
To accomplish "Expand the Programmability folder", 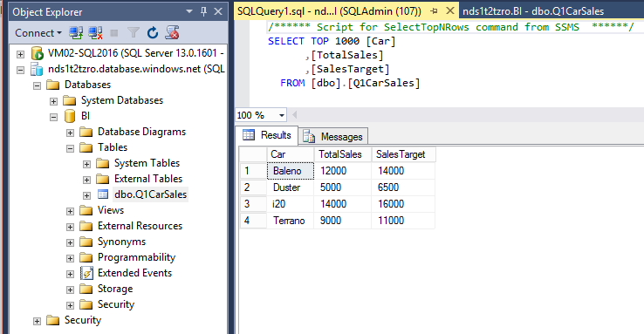I will 70,258.
